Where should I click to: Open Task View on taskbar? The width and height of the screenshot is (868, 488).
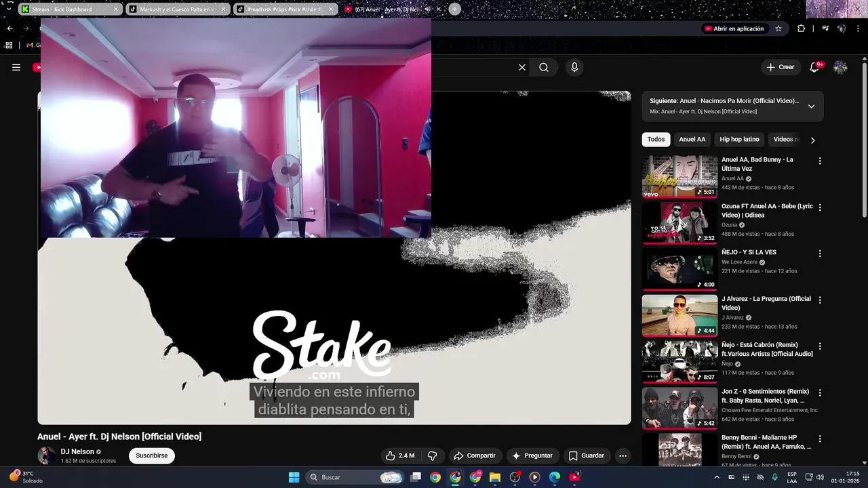click(x=416, y=477)
